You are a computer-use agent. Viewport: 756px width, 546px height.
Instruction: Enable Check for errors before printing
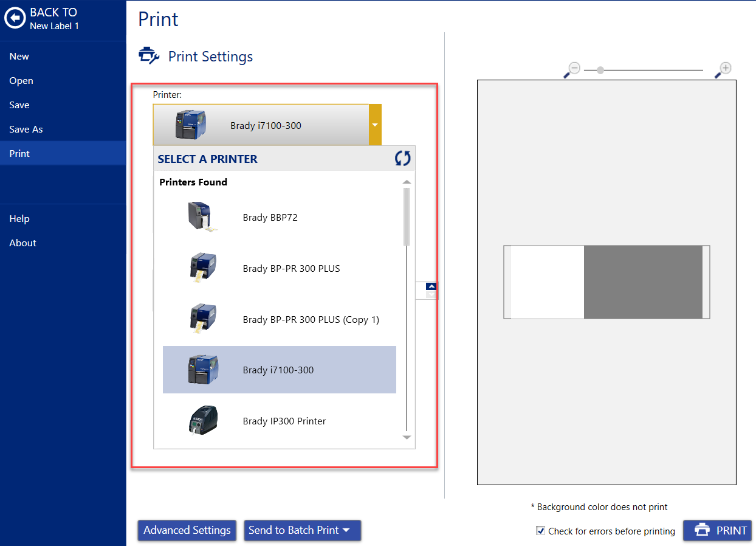click(540, 531)
